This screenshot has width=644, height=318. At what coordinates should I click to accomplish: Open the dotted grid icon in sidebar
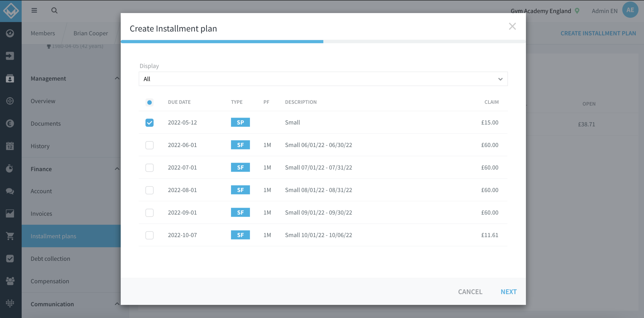(10, 303)
